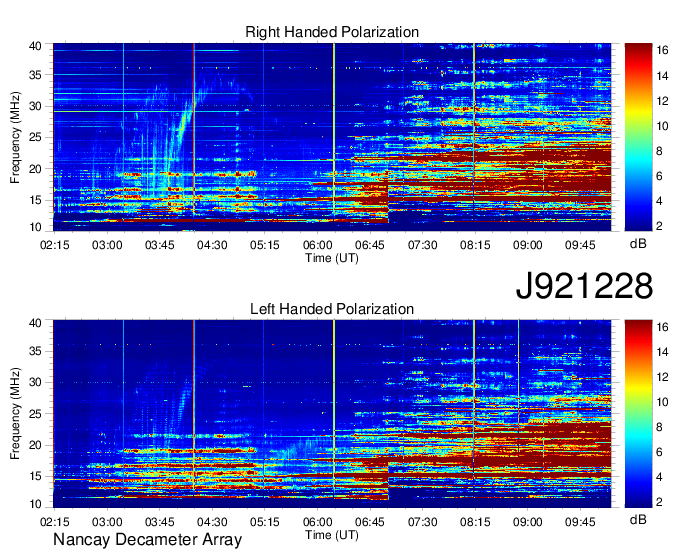Click 40 MHz frequency tick of Left Handed plot
This screenshot has width=680, height=552.
click(36, 323)
